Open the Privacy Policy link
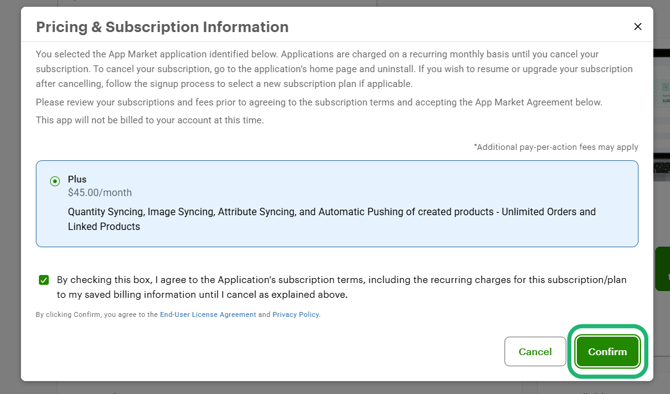This screenshot has width=670, height=394. click(296, 315)
